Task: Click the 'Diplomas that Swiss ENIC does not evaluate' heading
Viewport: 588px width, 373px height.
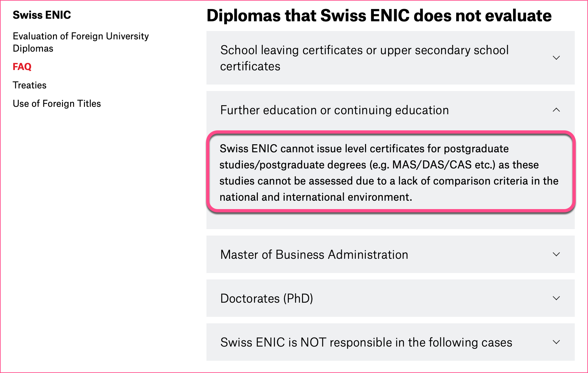Action: pos(379,15)
